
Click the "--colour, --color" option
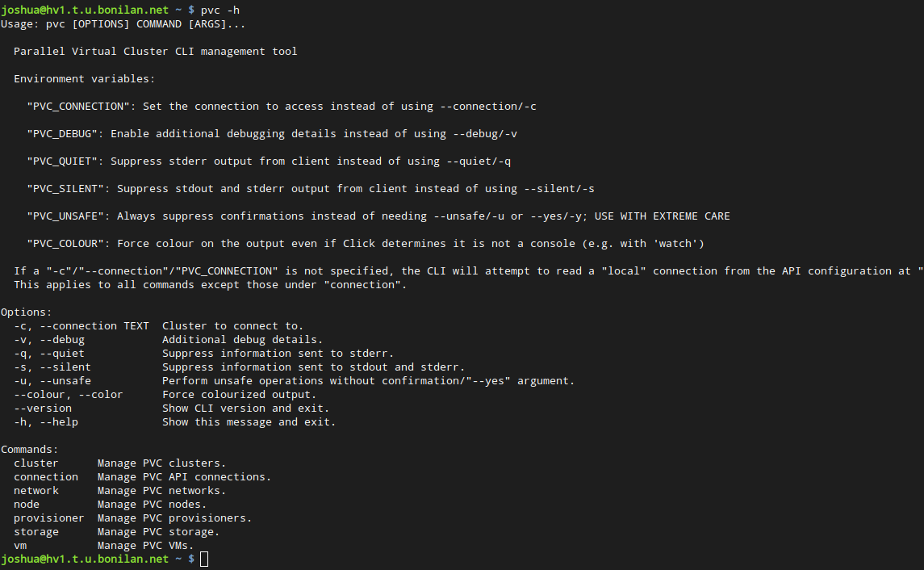pos(69,395)
